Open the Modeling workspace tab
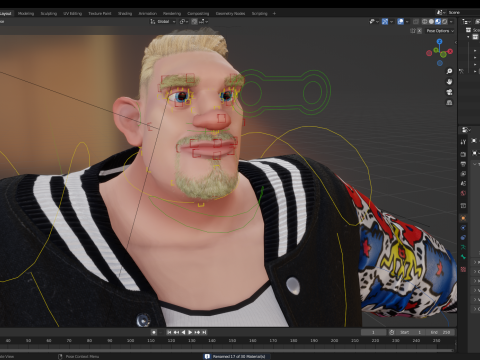Image resolution: width=480 pixels, height=360 pixels. [26, 13]
